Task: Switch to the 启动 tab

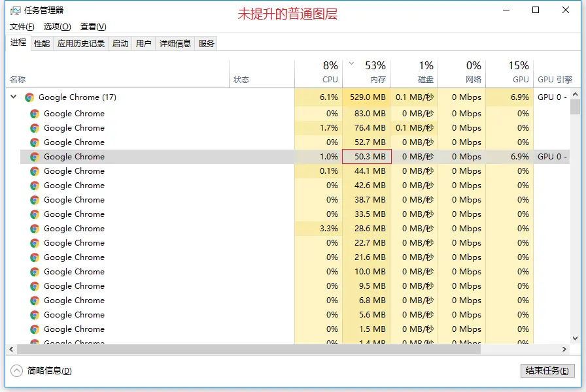Action: (120, 44)
